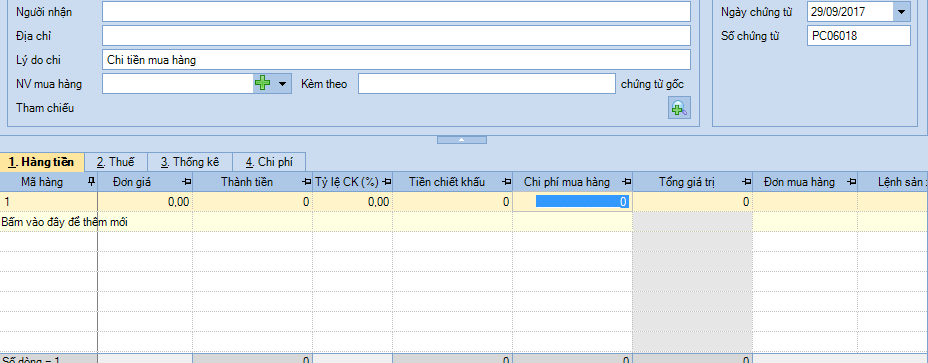
Task: Pin the Tổng giá trị column
Action: pyautogui.click(x=747, y=182)
